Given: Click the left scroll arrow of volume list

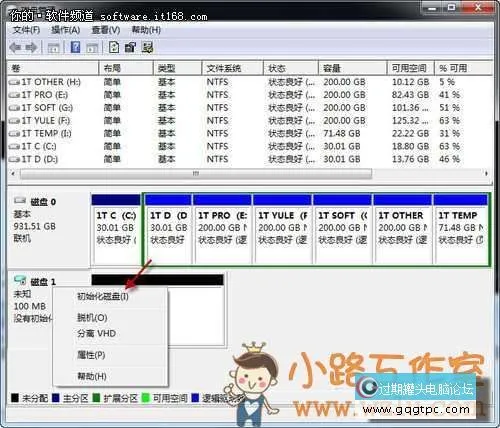Looking at the screenshot, I should pos(13,173).
